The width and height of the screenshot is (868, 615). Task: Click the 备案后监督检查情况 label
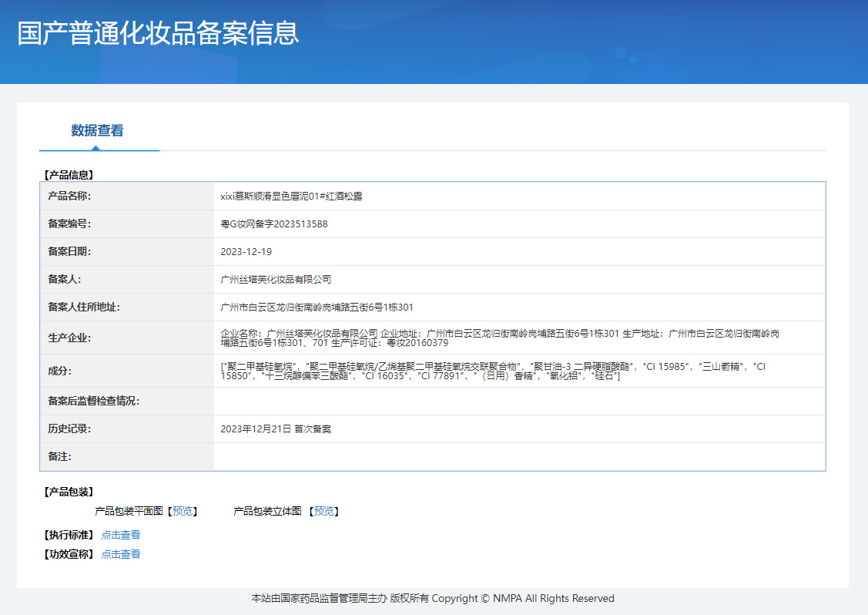(x=93, y=401)
